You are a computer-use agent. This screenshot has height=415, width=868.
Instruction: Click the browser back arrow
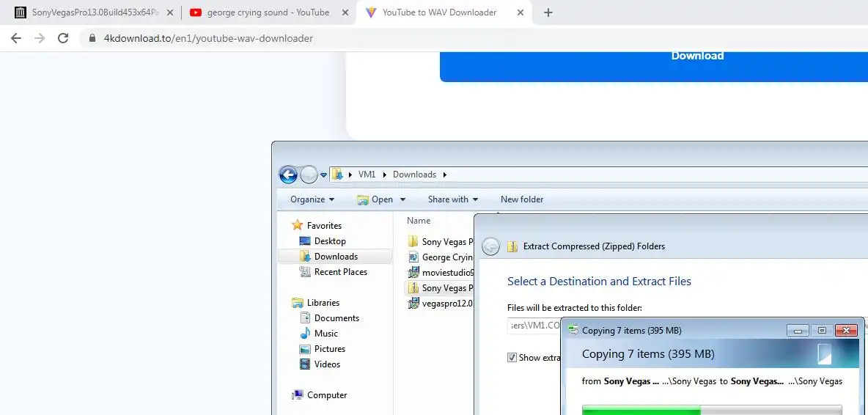(x=16, y=38)
